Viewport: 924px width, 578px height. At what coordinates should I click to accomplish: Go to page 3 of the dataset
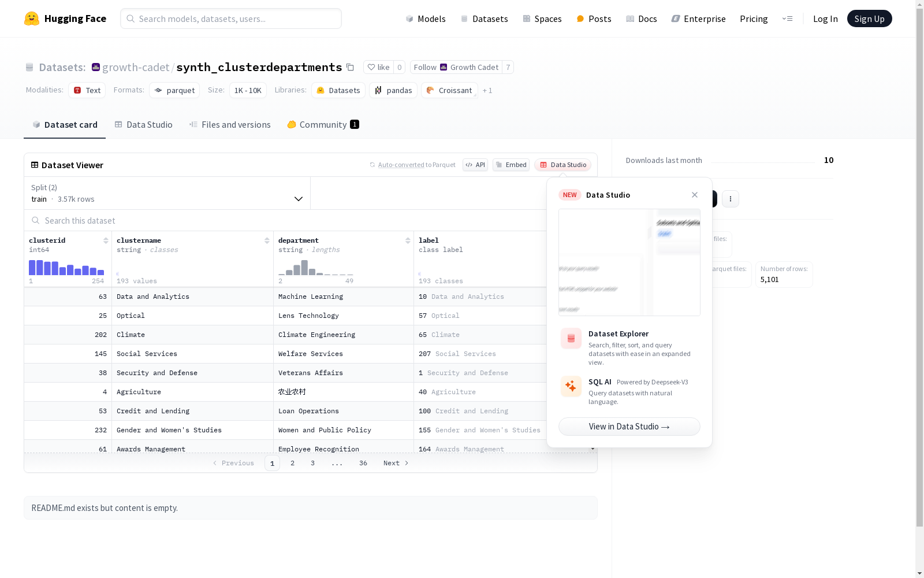click(x=313, y=463)
